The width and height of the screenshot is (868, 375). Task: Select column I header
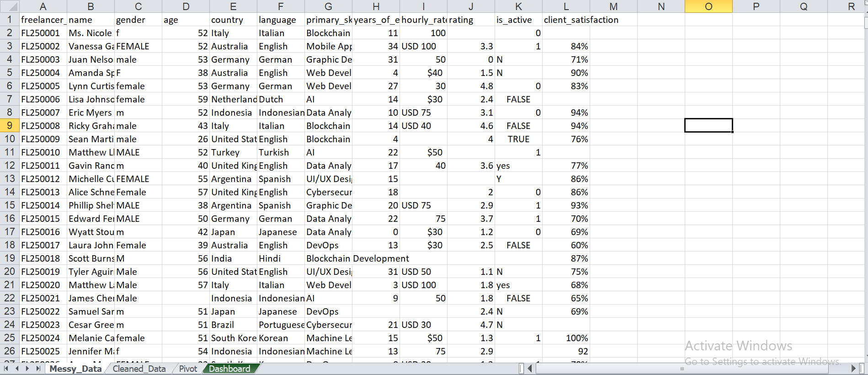tap(423, 6)
